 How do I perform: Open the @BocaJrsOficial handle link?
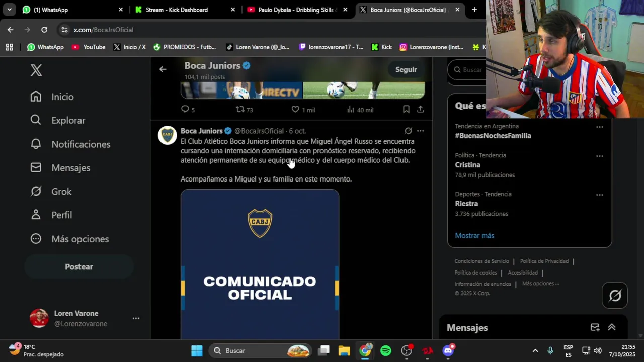pyautogui.click(x=259, y=131)
